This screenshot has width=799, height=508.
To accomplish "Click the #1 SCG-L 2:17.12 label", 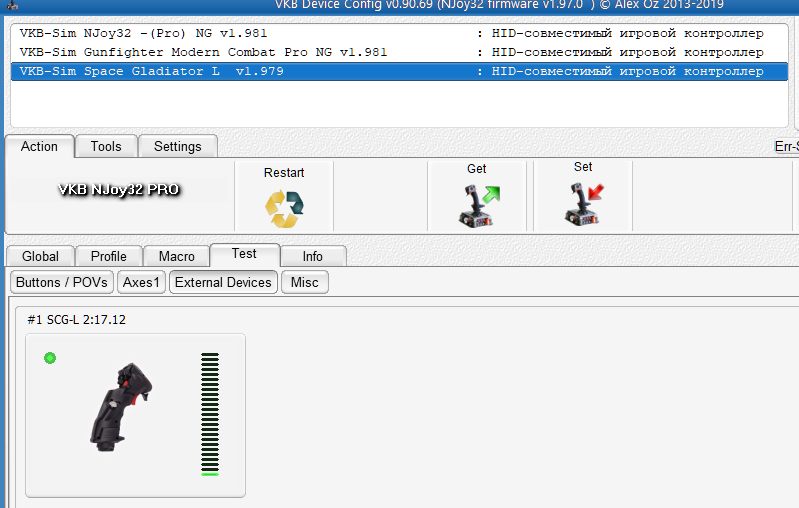I will tap(76, 319).
